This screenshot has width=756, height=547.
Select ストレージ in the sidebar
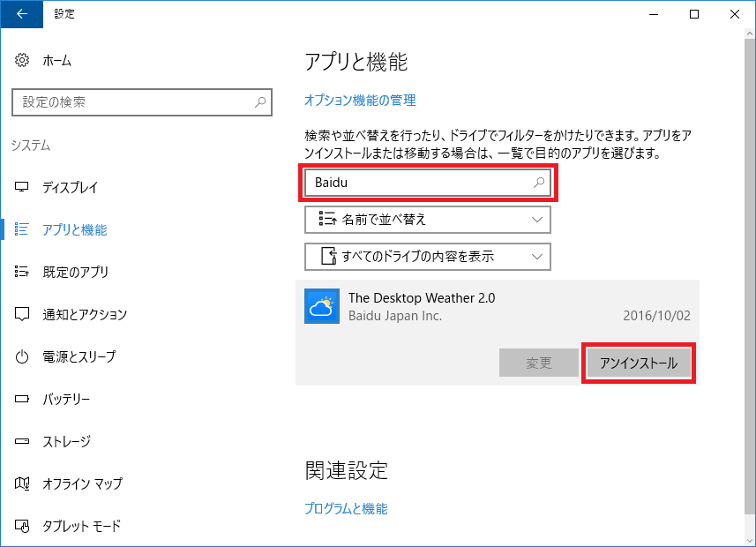coord(66,441)
